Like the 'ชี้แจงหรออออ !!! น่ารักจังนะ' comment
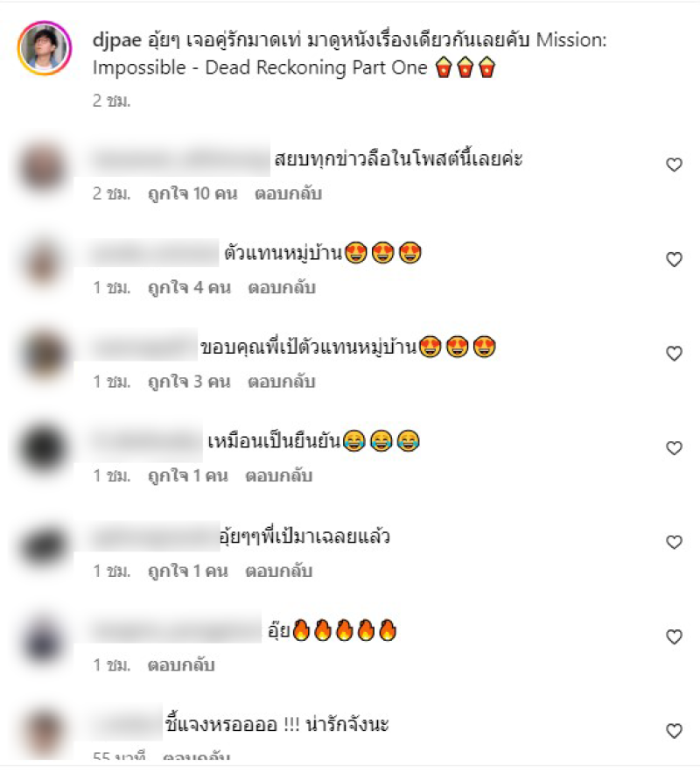 674,731
